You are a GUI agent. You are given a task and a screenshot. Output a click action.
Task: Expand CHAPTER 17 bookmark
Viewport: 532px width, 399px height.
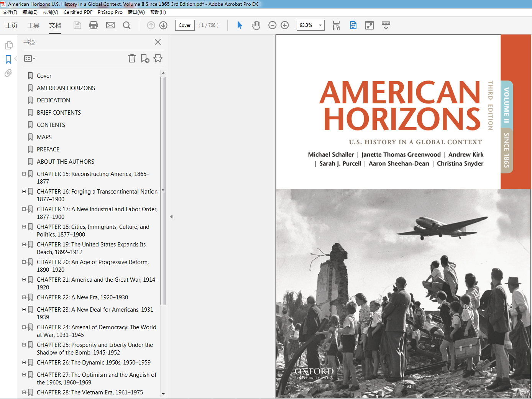click(x=24, y=209)
